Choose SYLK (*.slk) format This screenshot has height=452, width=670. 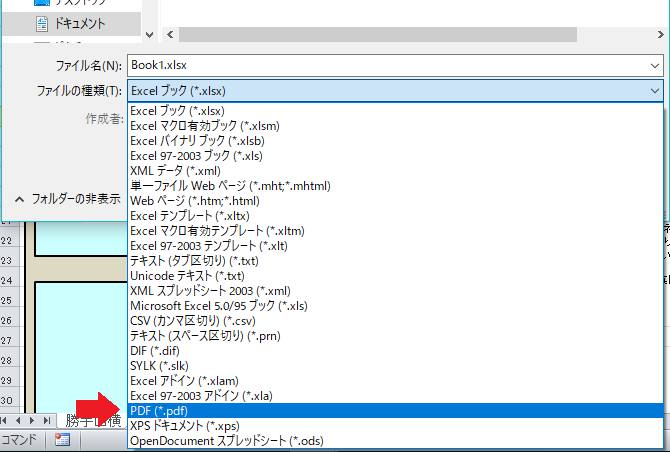click(395, 366)
